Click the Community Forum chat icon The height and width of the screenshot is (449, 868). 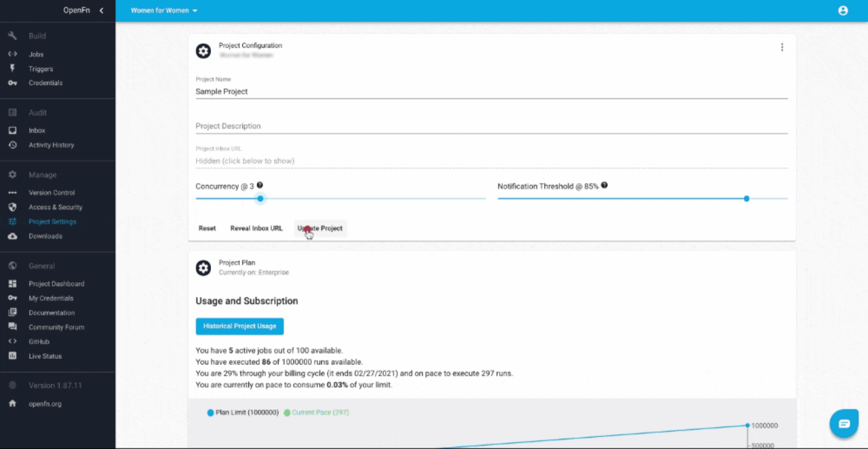(x=12, y=327)
